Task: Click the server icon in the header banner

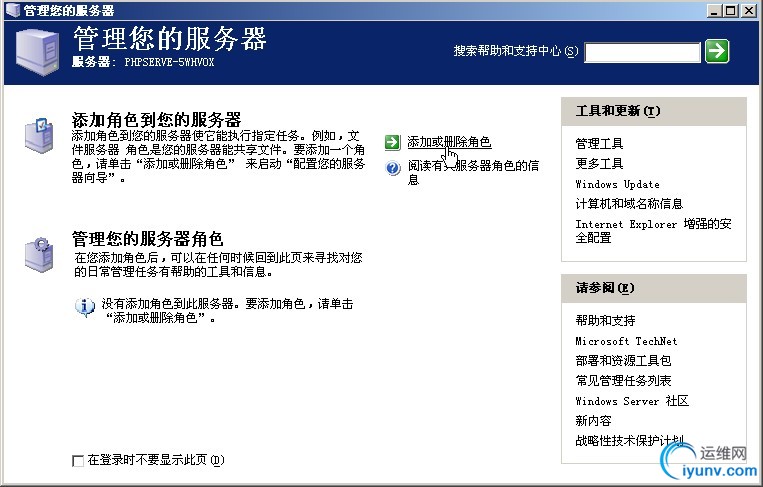Action: coord(37,52)
